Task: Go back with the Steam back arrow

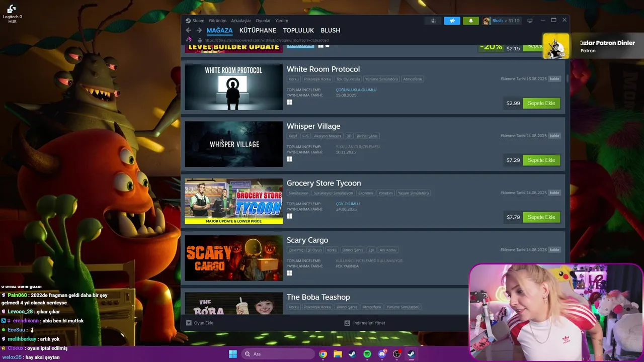Action: (x=189, y=30)
